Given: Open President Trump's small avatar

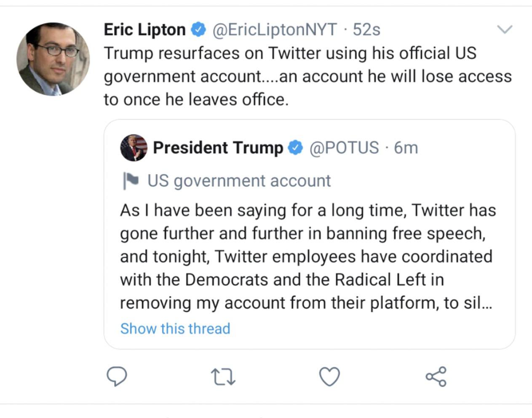Looking at the screenshot, I should point(134,148).
